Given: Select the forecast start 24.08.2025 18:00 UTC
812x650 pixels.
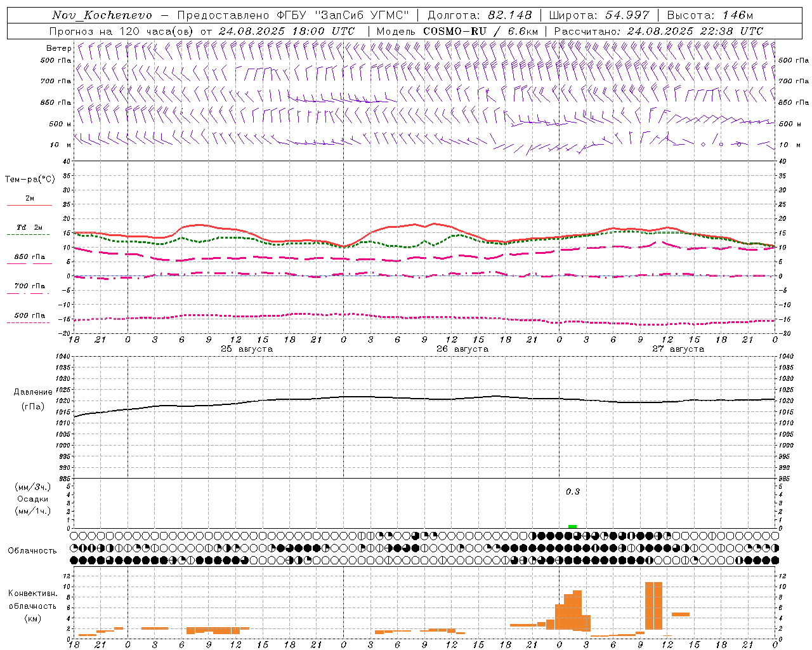Looking at the screenshot, I should pyautogui.click(x=287, y=31).
